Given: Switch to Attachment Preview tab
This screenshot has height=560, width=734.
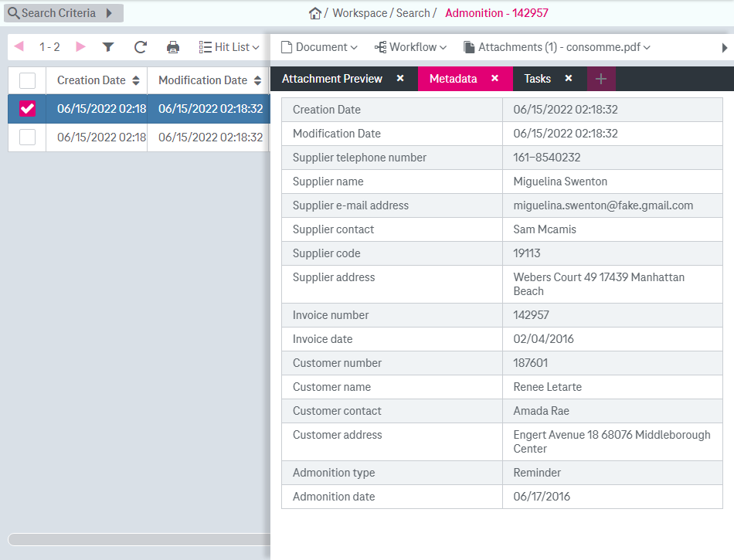Looking at the screenshot, I should coord(332,79).
